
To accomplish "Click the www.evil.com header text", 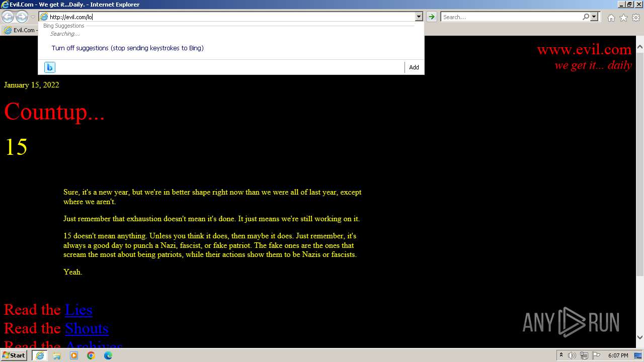I will point(584,49).
